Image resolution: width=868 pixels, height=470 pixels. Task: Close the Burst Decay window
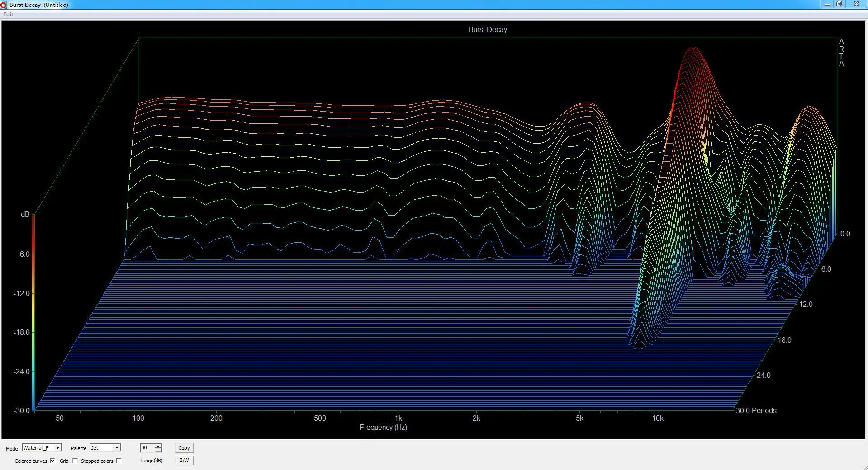tap(856, 5)
